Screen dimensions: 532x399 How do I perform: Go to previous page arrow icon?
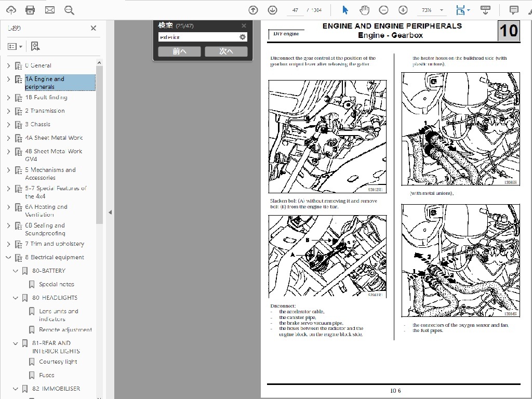pyautogui.click(x=253, y=10)
